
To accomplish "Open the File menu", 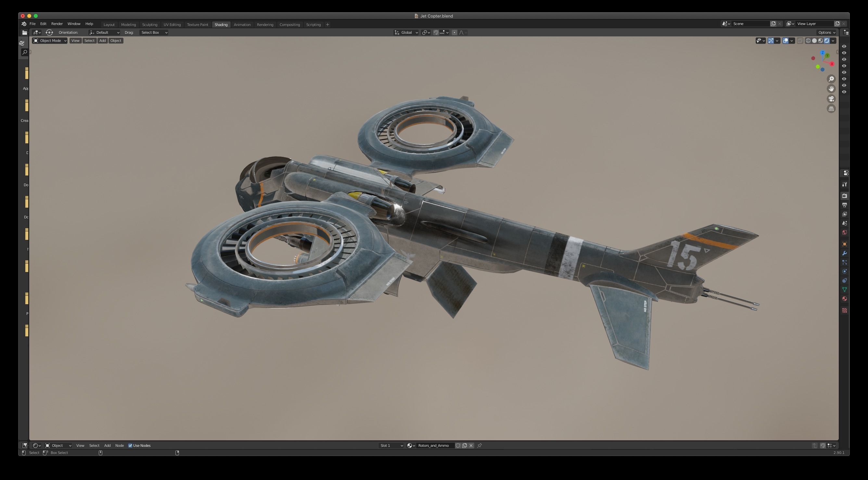I will (x=32, y=24).
